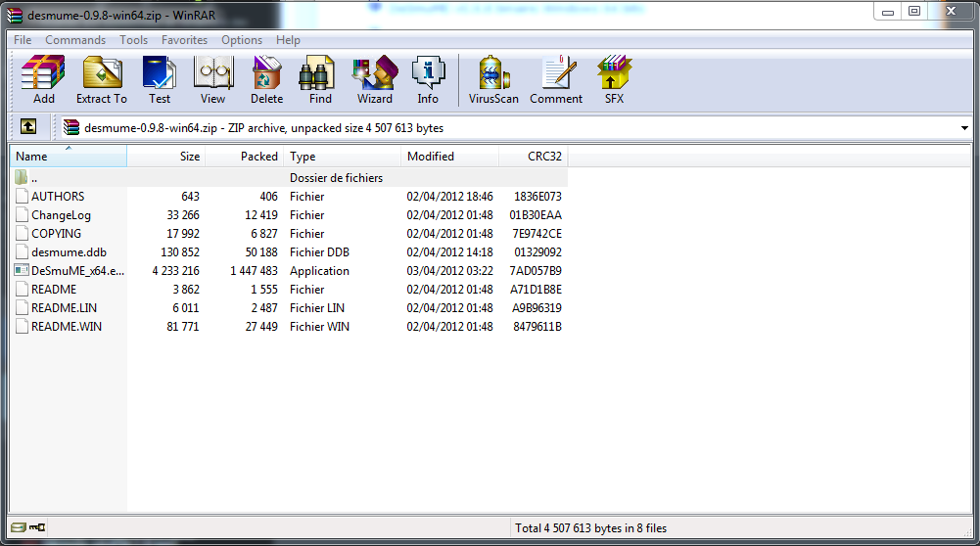Click the key password icon in status bar
Screen dimensions: 980x546
pos(37,527)
